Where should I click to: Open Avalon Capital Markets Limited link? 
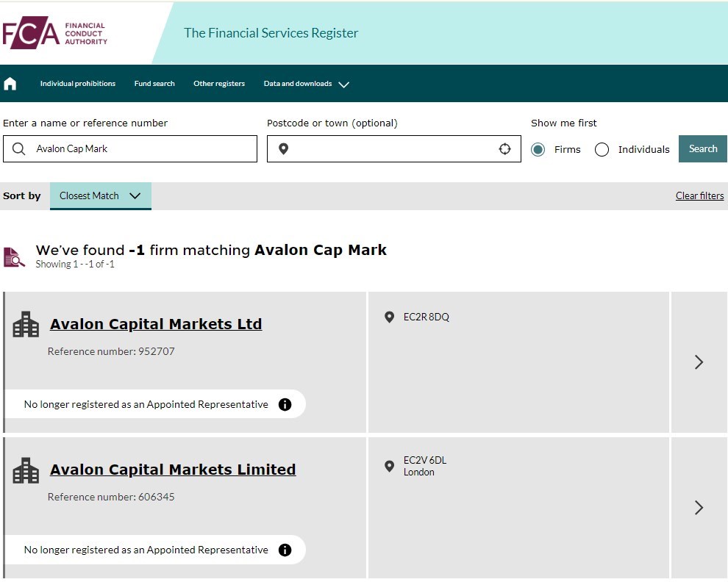[x=173, y=470]
